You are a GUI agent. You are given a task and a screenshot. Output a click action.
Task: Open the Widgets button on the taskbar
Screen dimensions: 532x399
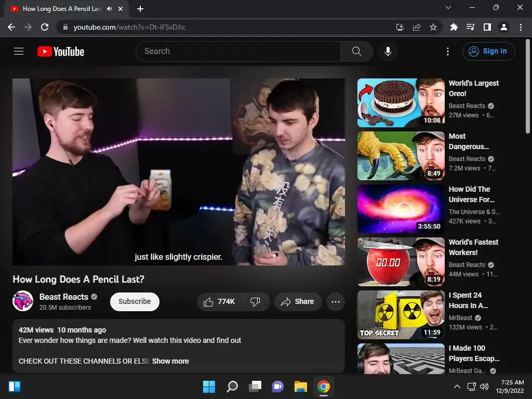click(x=15, y=387)
